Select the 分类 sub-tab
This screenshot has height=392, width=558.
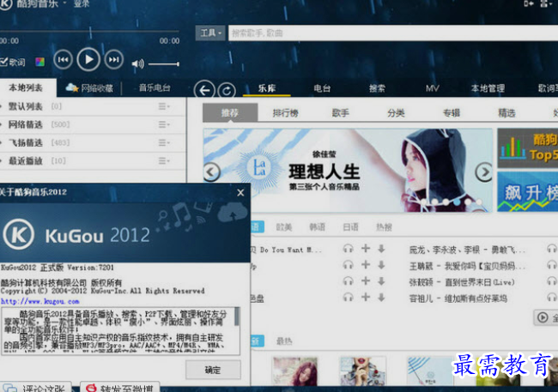pyautogui.click(x=396, y=113)
